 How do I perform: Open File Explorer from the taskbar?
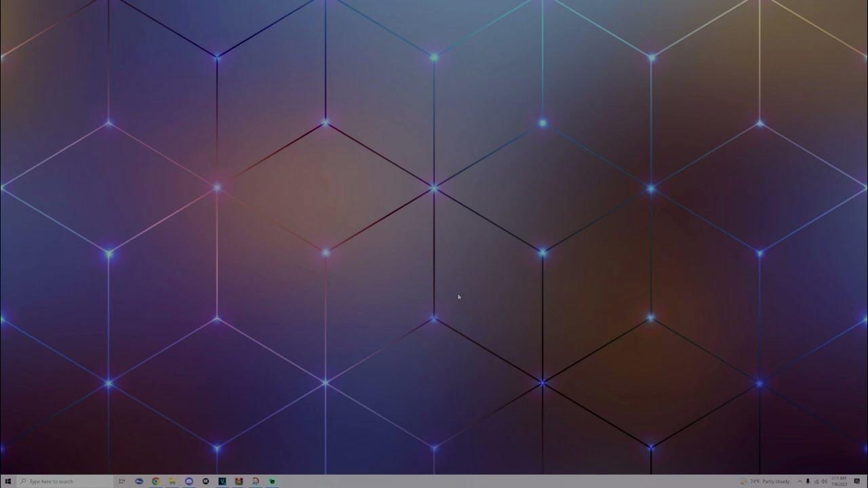point(172,481)
